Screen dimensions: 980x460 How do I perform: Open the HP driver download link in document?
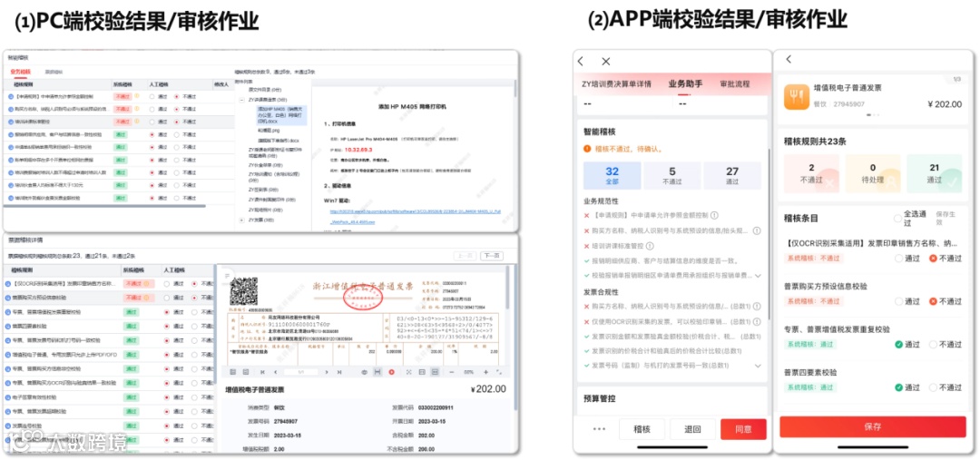[x=415, y=216]
